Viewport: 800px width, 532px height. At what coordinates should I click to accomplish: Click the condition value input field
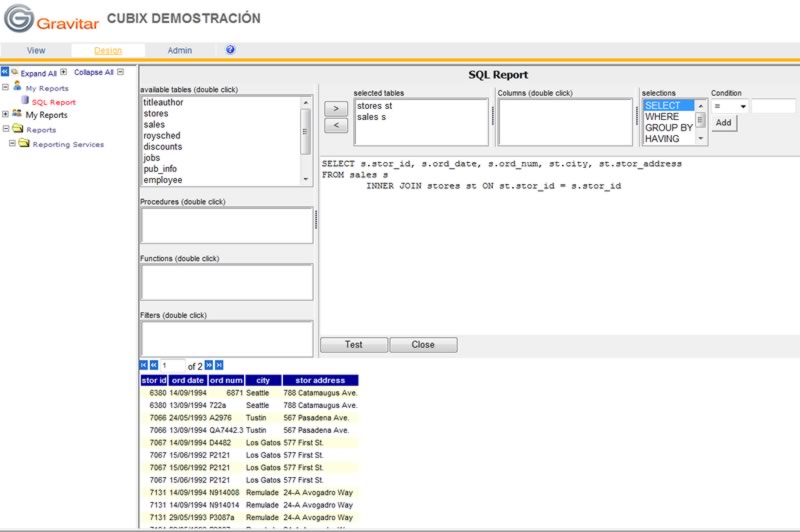[773, 106]
